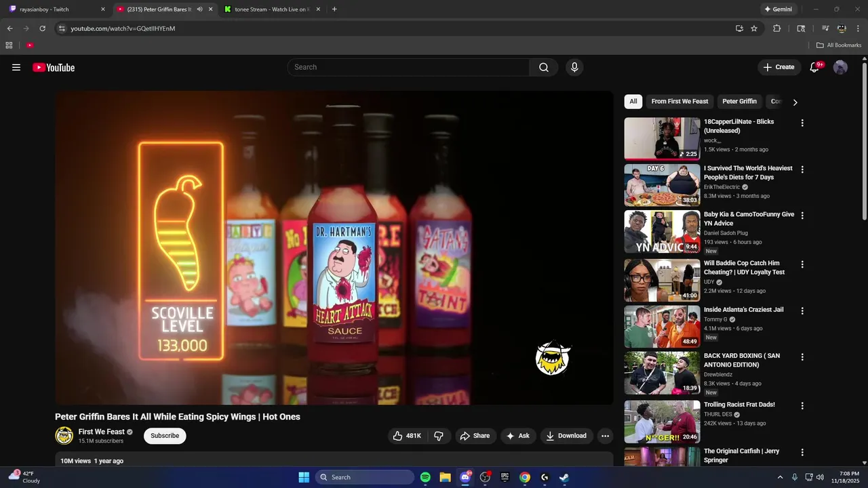Go back in browser history
This screenshot has height=488, width=868.
tap(9, 28)
